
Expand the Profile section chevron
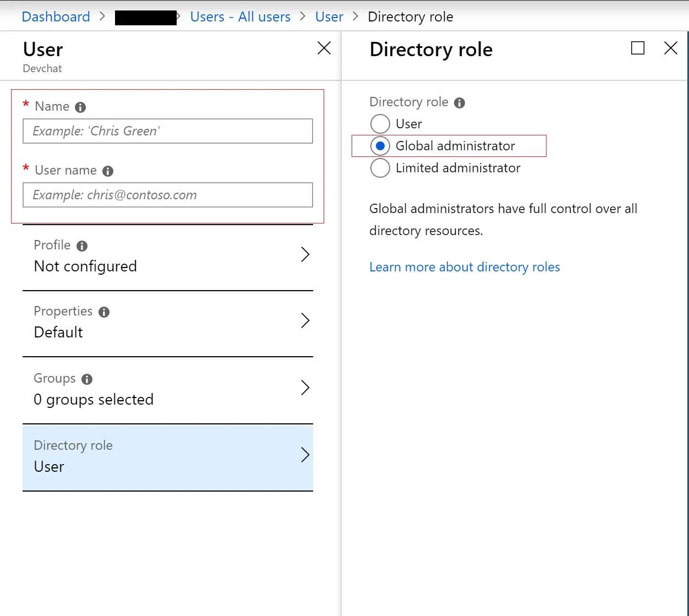(305, 254)
